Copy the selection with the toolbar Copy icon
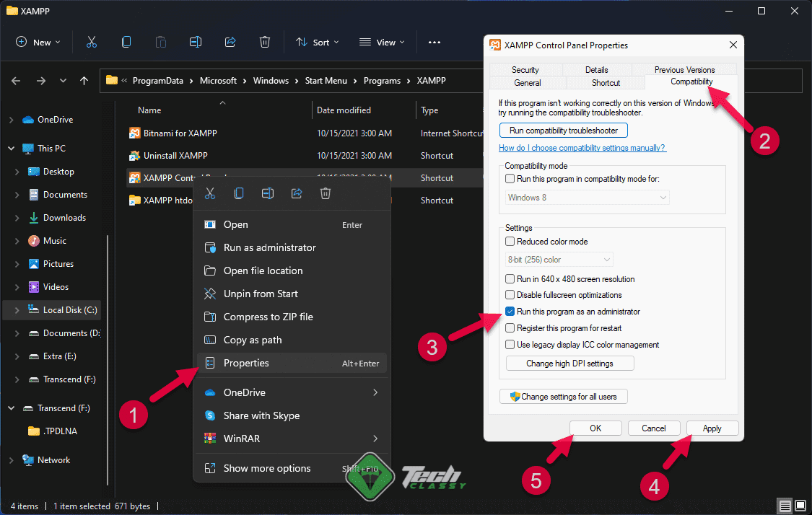Viewport: 812px width, 515px height. pyautogui.click(x=126, y=42)
